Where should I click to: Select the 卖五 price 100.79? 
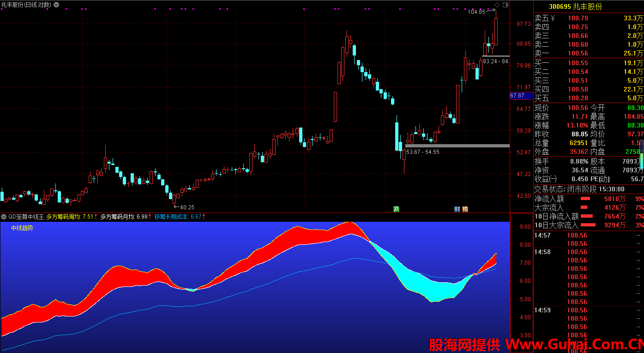pyautogui.click(x=578, y=18)
